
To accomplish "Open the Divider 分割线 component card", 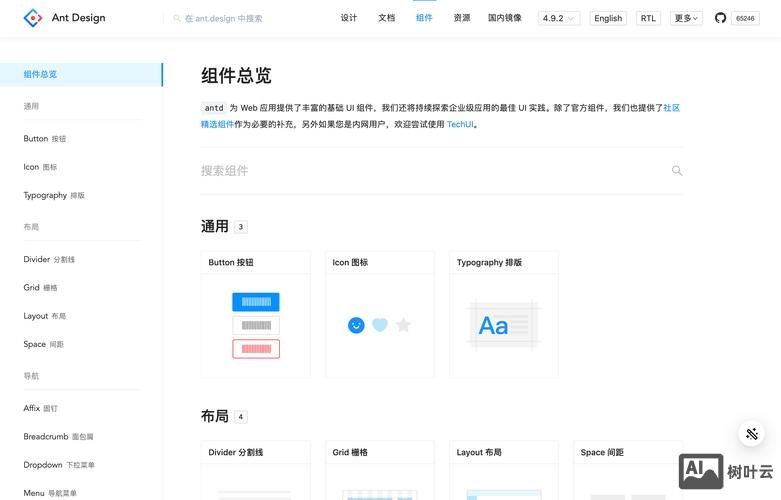I will [x=256, y=470].
